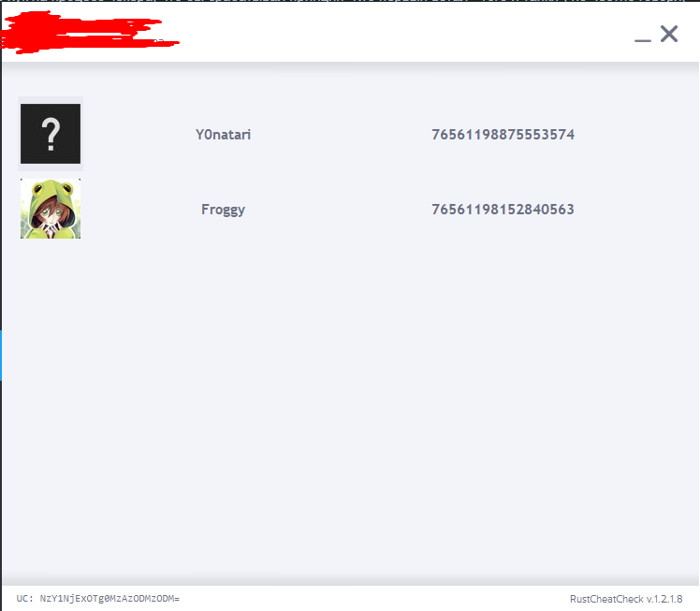
Task: Click the RustCheatCheck v.1.2.1.8 version label
Action: click(626, 599)
